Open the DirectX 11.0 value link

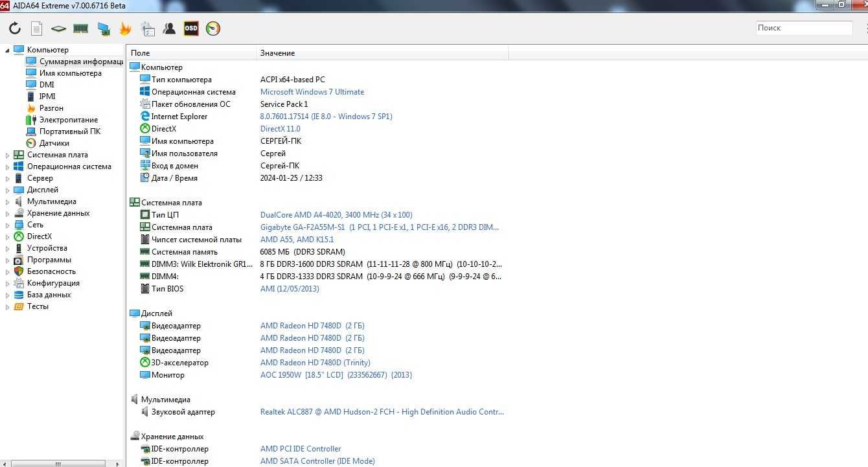pos(280,129)
